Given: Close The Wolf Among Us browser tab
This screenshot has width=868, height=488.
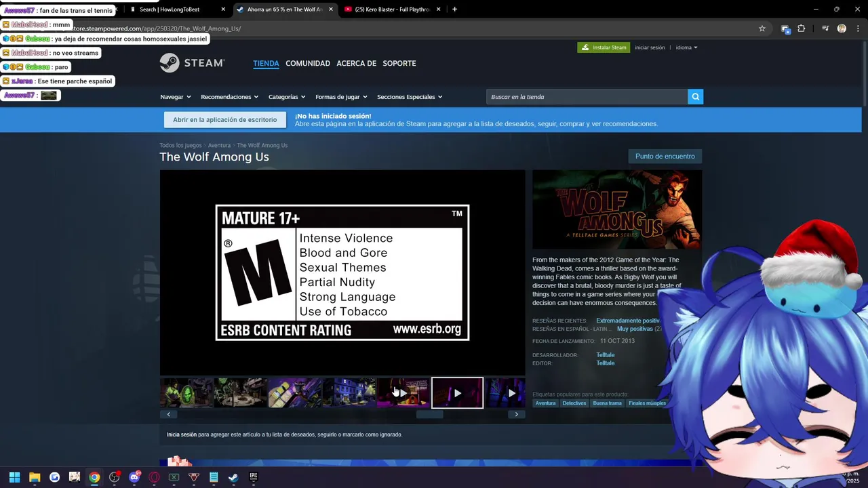Looking at the screenshot, I should pyautogui.click(x=331, y=9).
